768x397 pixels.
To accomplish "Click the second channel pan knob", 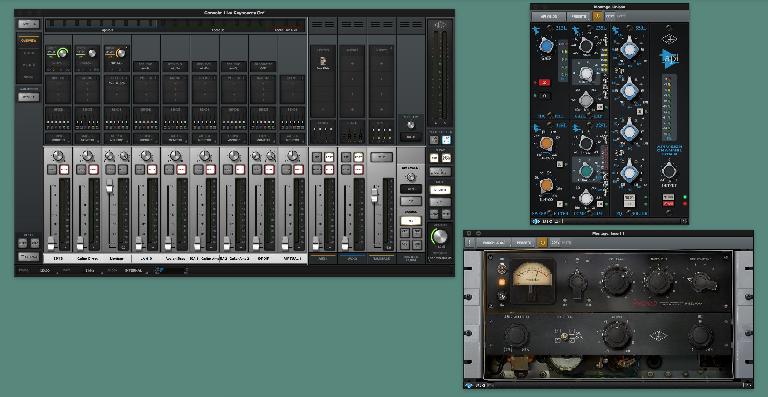I will pos(87,156).
